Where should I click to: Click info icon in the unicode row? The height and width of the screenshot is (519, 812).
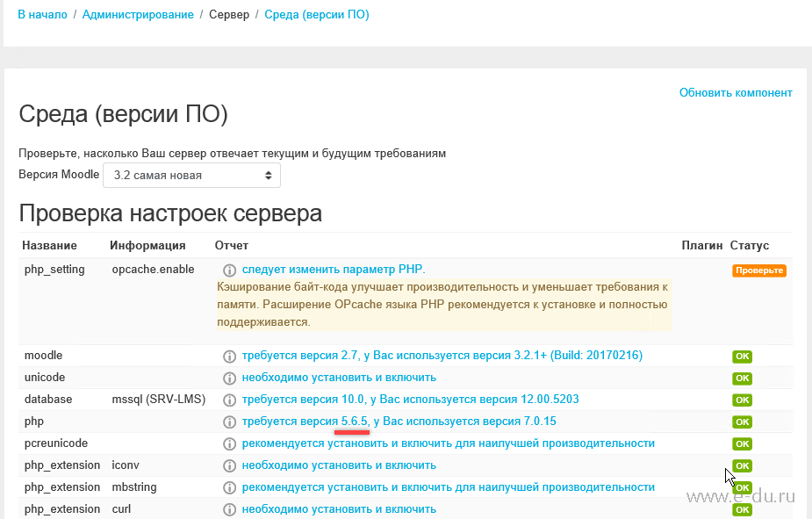[230, 378]
